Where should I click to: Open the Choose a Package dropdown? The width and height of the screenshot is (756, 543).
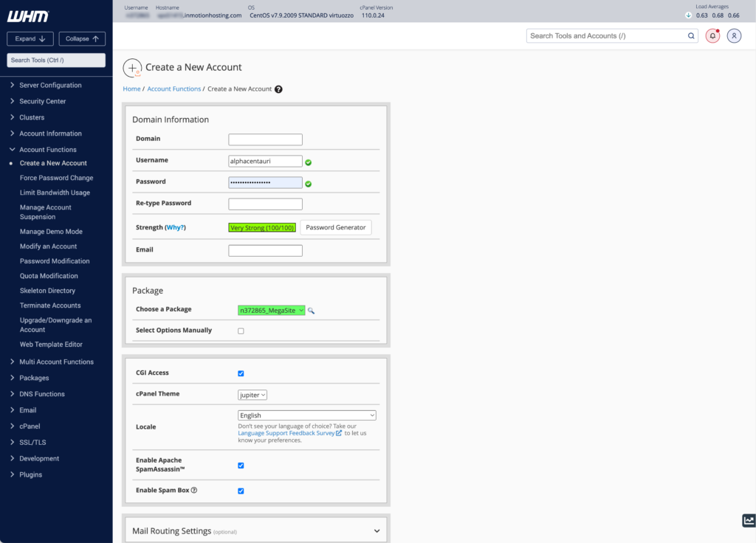click(271, 311)
